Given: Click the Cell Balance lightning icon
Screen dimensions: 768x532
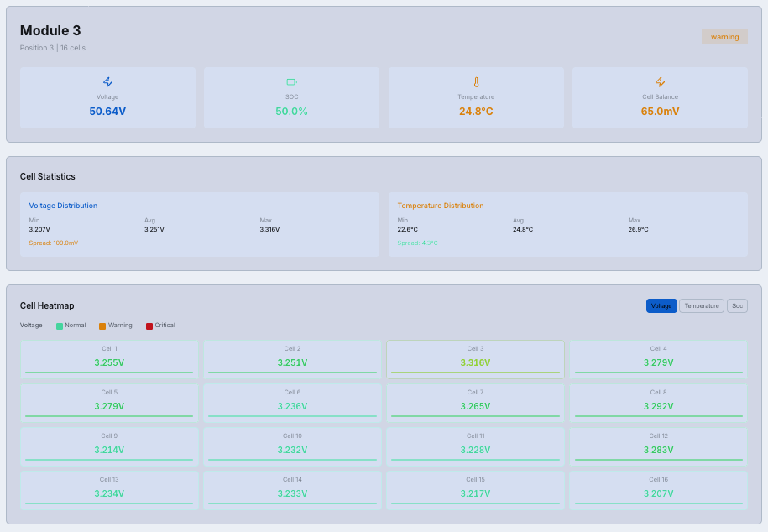Looking at the screenshot, I should click(661, 81).
